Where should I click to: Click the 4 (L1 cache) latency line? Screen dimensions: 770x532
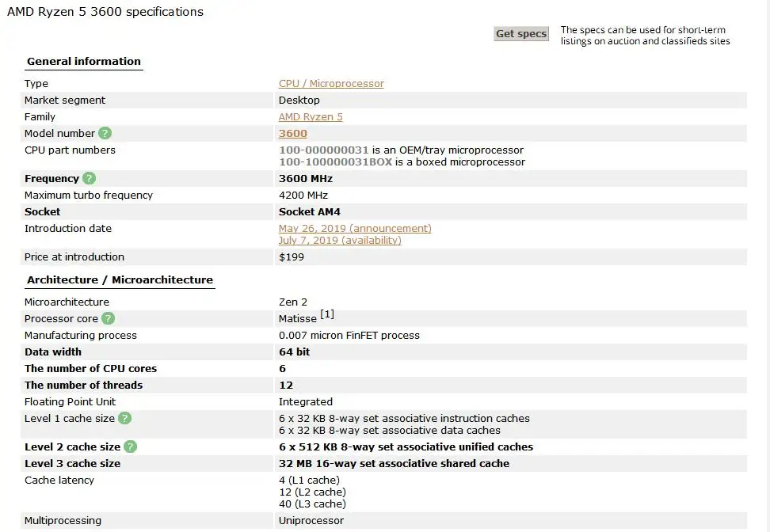pyautogui.click(x=309, y=480)
